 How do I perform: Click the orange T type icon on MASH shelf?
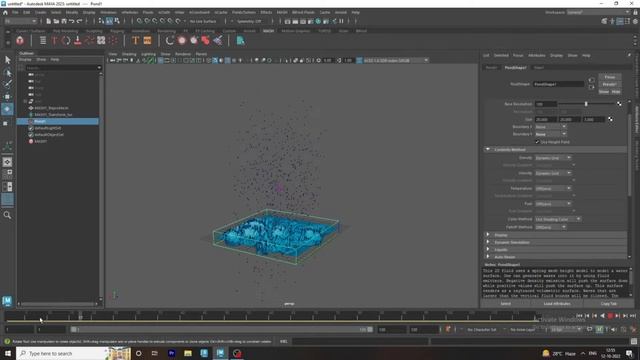click(x=135, y=40)
